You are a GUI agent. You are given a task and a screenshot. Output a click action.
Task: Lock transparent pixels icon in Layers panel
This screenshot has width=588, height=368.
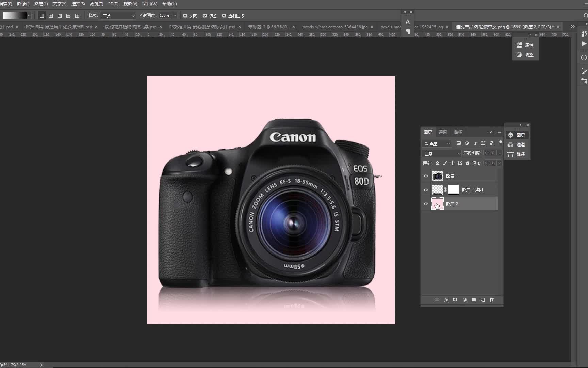tap(437, 163)
